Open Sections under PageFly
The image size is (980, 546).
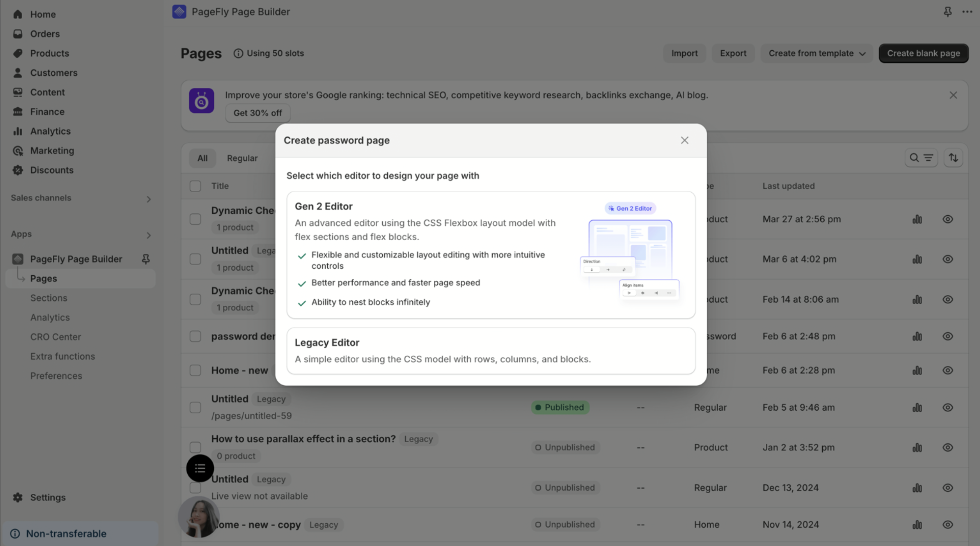(48, 298)
